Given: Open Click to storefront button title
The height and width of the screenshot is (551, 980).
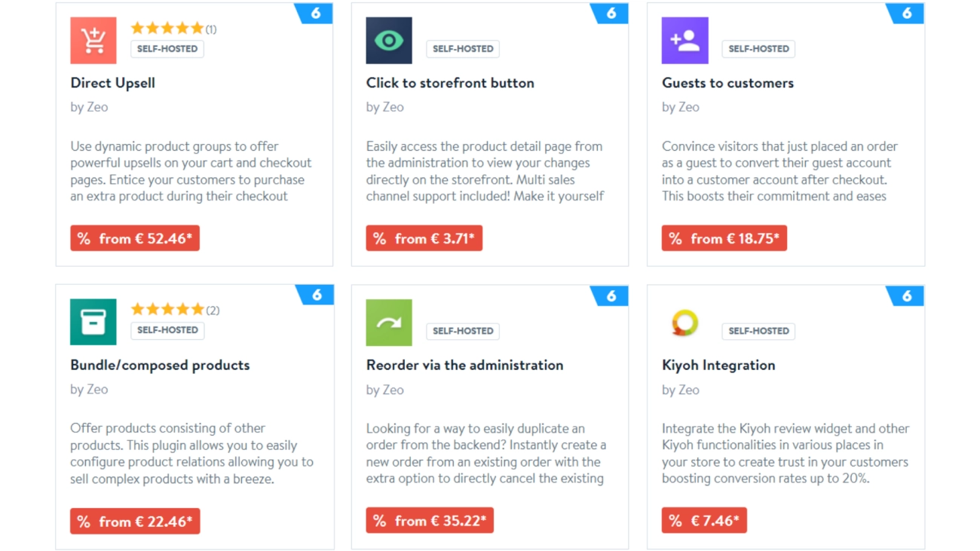Looking at the screenshot, I should 450,83.
